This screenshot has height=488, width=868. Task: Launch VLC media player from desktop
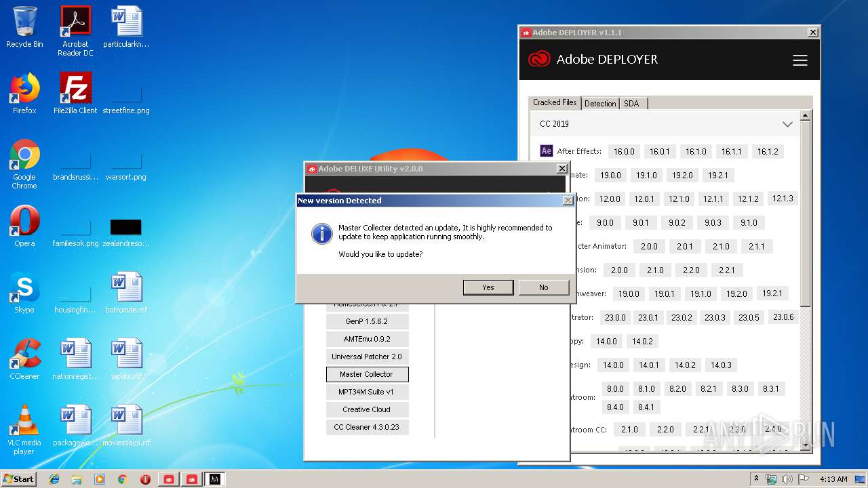click(24, 430)
